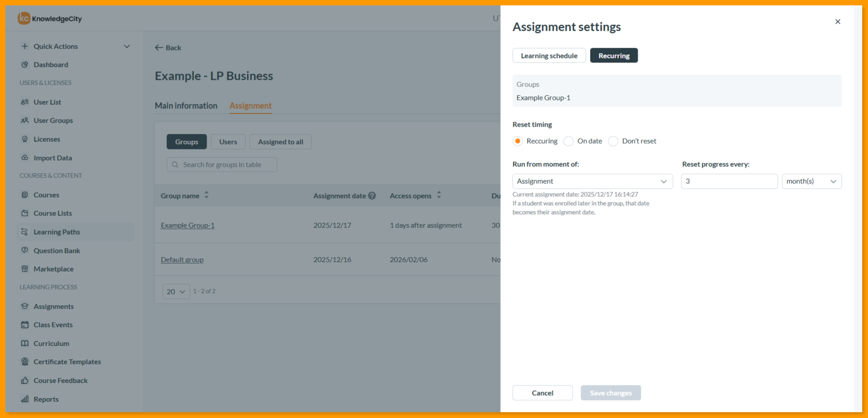The height and width of the screenshot is (418, 868).
Task: Click the KnowledgeCity logo icon
Action: tap(24, 18)
